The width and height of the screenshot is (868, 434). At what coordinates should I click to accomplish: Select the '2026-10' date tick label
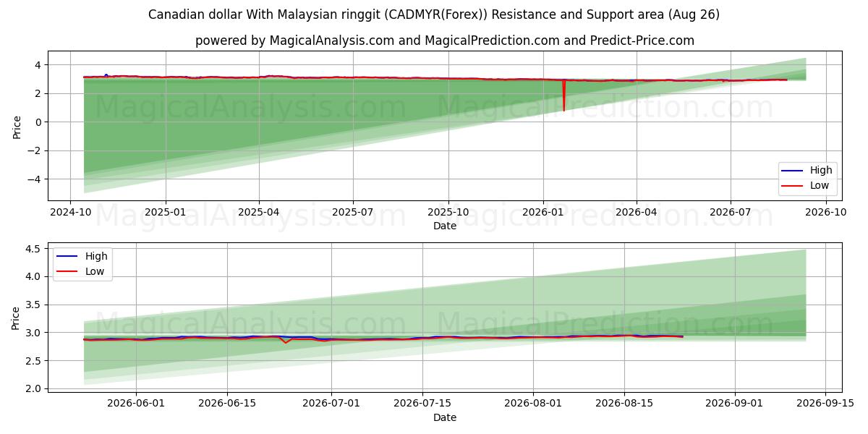click(825, 213)
